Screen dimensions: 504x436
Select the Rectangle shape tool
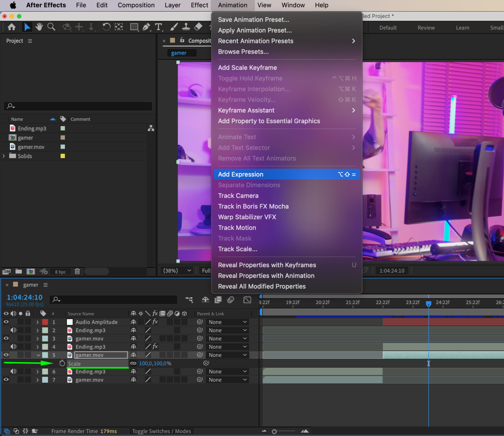click(134, 27)
